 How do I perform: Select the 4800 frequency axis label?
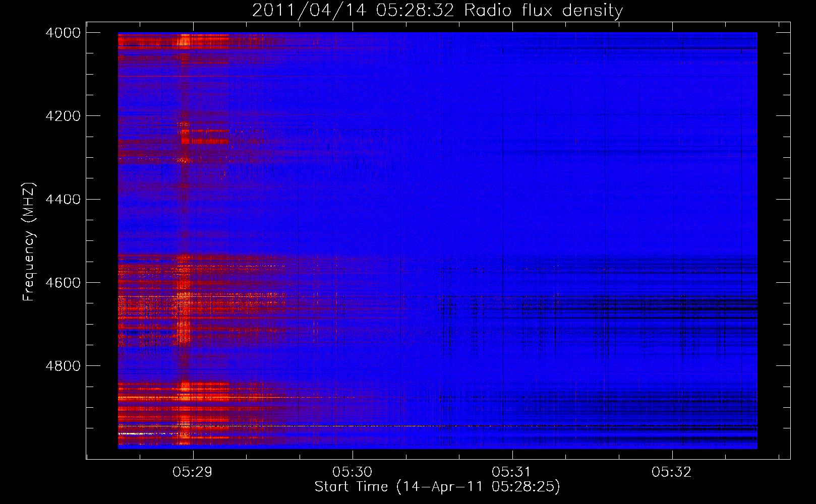coord(63,365)
